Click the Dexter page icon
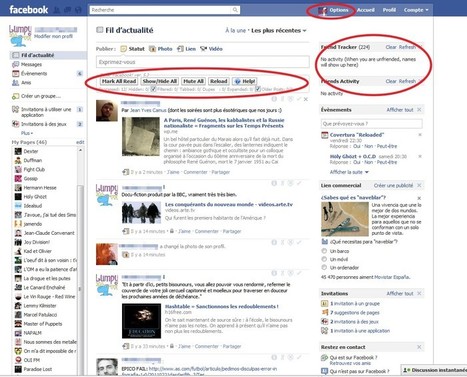Image resolution: width=467 pixels, height=377 pixels. tap(18, 151)
